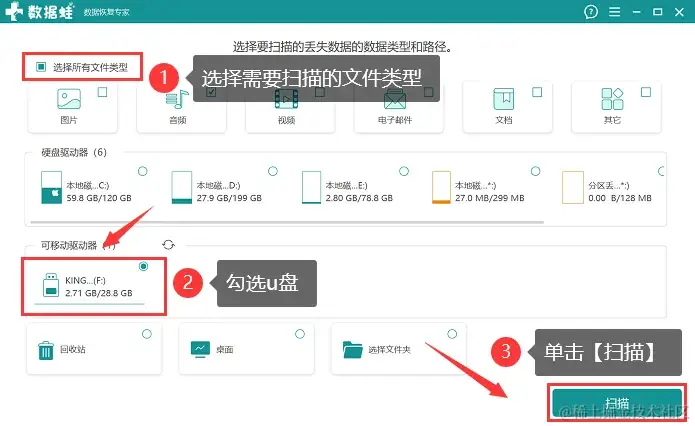Click the 2.80 GB/78.8 GB text

359,198
